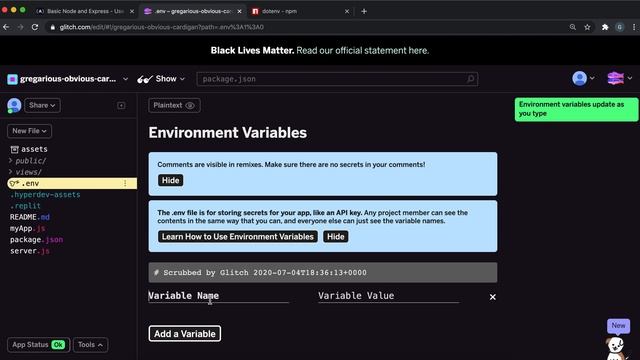Open server.js in the file tree
The width and height of the screenshot is (640, 360).
pos(30,251)
